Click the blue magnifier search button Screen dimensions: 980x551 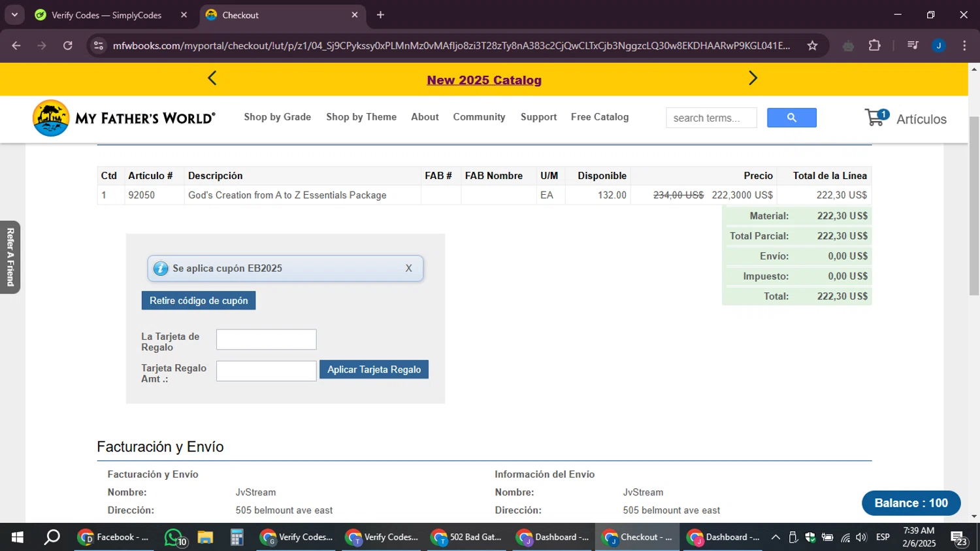(792, 118)
